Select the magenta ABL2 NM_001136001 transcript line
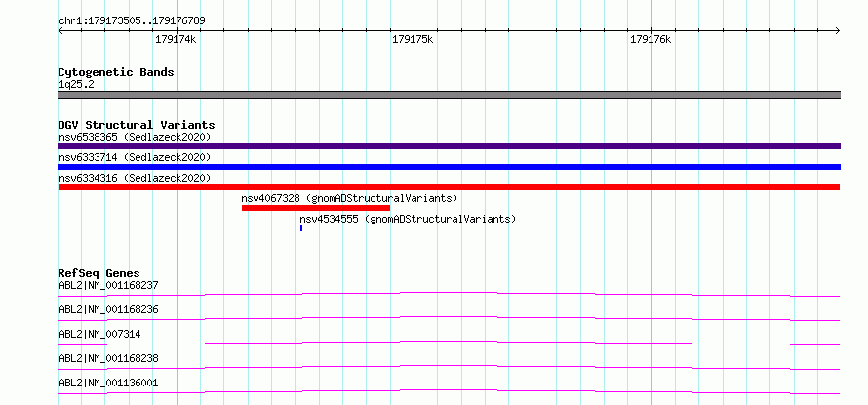Image resolution: width=868 pixels, height=405 pixels. click(449, 391)
